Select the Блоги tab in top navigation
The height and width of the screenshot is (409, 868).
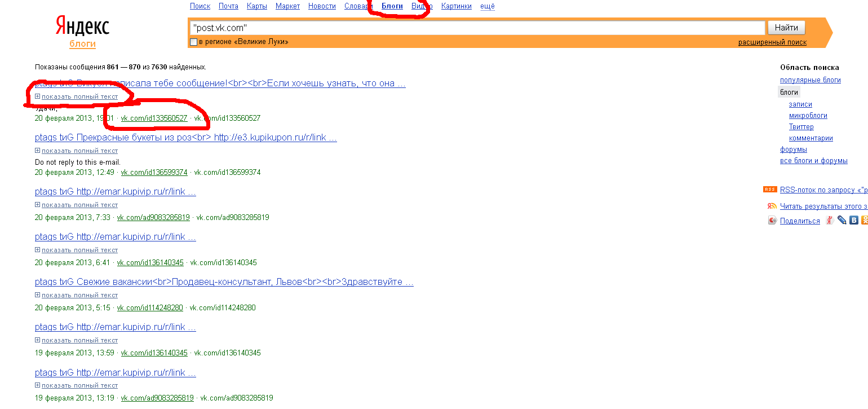point(392,6)
